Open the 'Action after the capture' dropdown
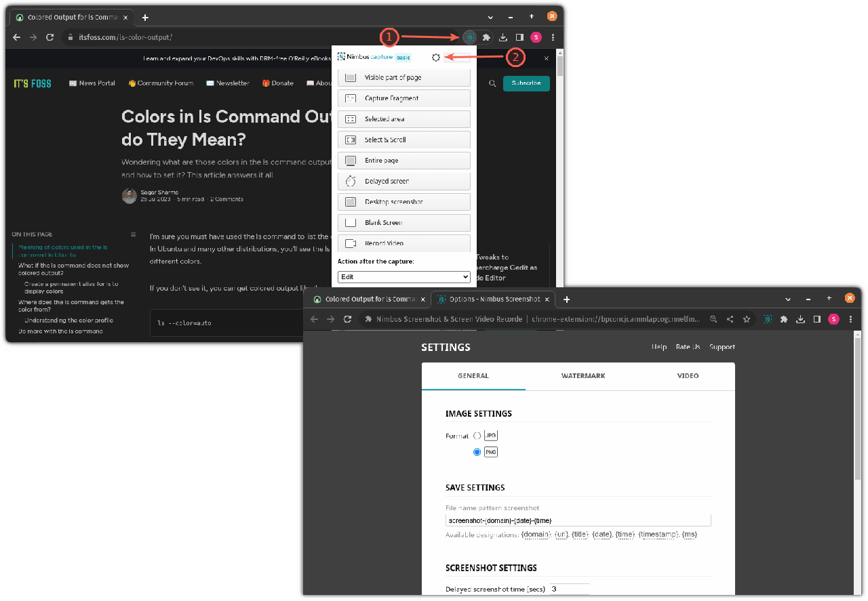Screen dimensions: 868x601 pos(403,277)
